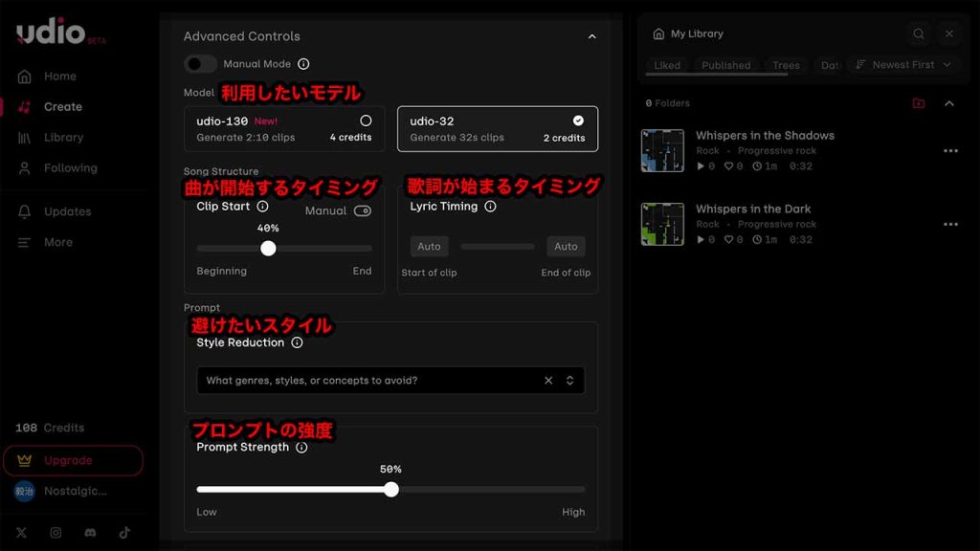This screenshot has height=551, width=980.
Task: Open Whispers in the Shadows thumbnail
Action: point(662,150)
